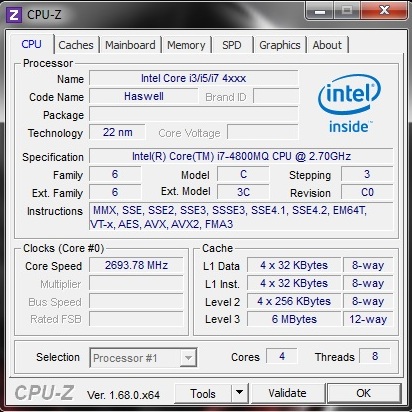This screenshot has width=412, height=412.
Task: Click the Validate button
Action: pyautogui.click(x=288, y=393)
